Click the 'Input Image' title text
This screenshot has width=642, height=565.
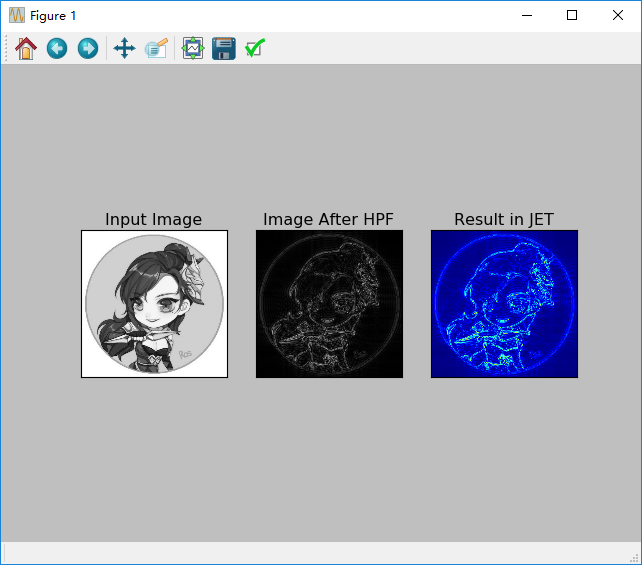point(154,219)
